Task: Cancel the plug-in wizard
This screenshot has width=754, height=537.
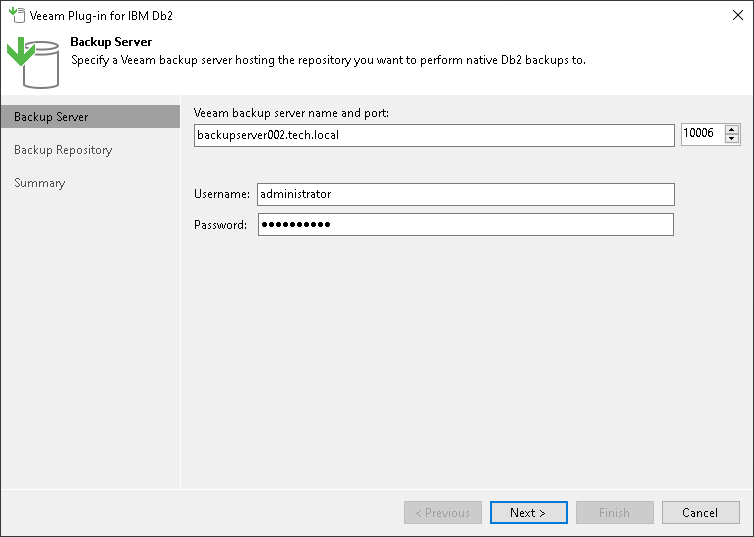Action: coord(701,512)
